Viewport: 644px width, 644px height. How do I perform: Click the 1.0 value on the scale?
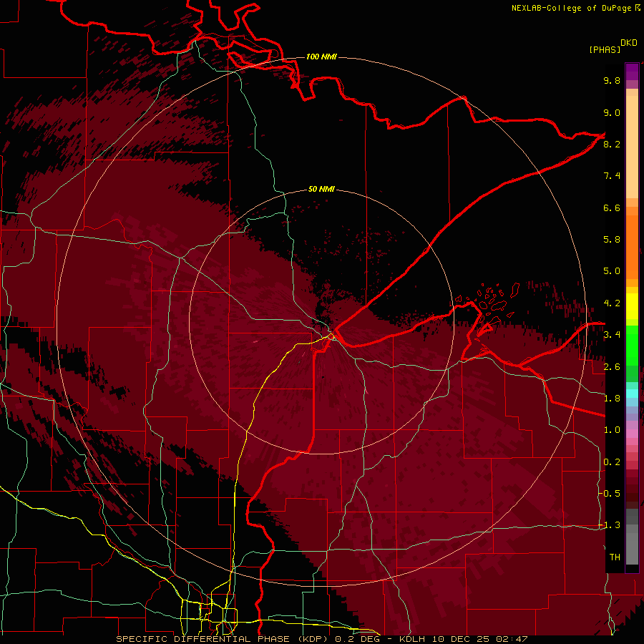click(612, 430)
